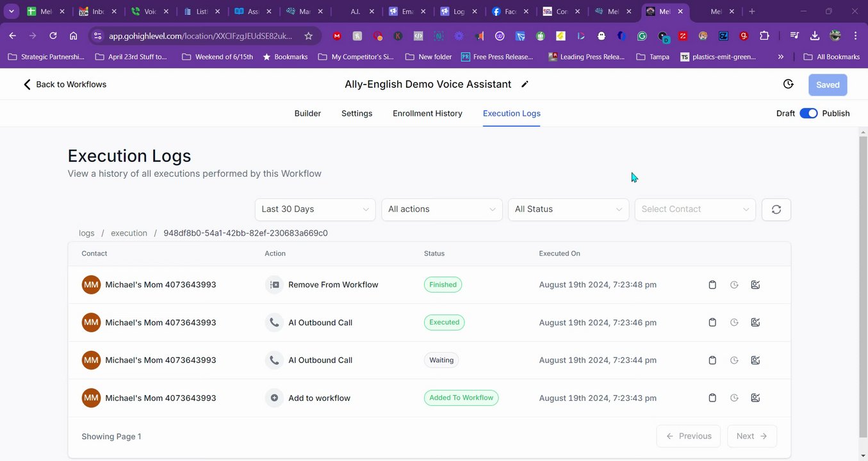The image size is (868, 461).
Task: Go back to Workflows
Action: pos(65,85)
